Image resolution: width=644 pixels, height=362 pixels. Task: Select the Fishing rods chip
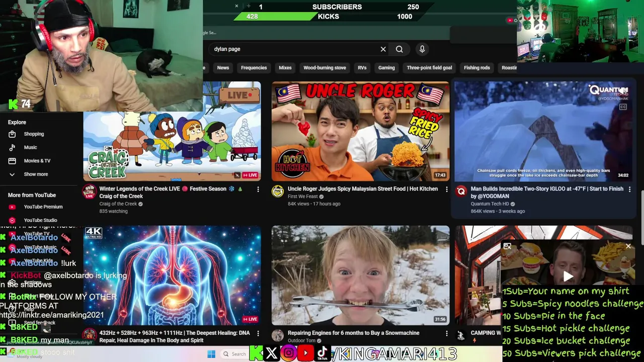(x=476, y=68)
